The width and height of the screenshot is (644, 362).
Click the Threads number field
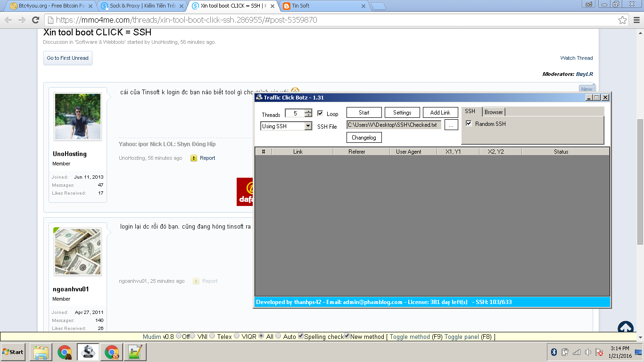295,113
